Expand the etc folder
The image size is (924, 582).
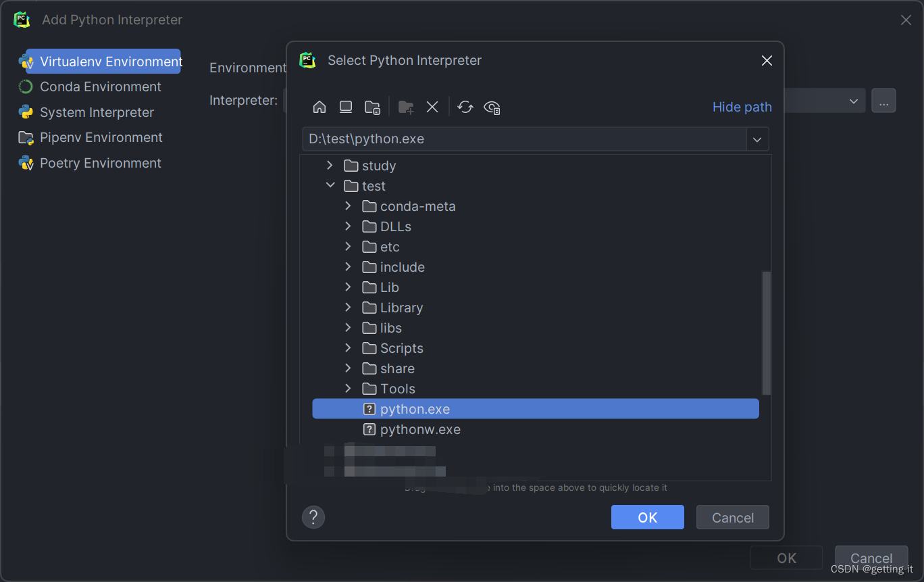pyautogui.click(x=348, y=247)
